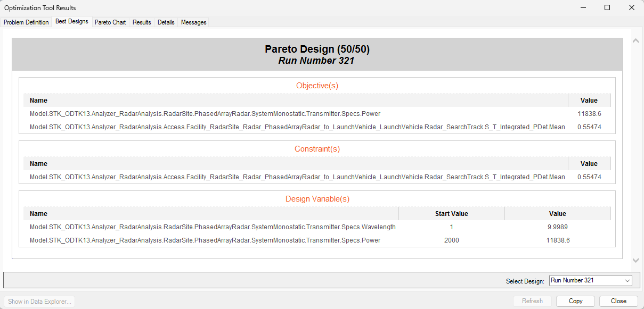Open the Pareto Chart tab
Screen dimensions: 644x309
(x=110, y=22)
